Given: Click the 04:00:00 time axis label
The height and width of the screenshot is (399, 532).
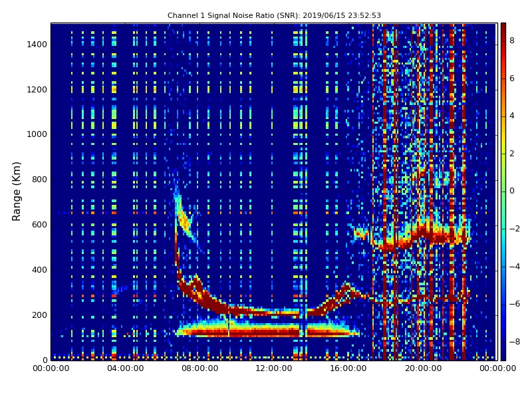Looking at the screenshot, I should click(125, 368).
